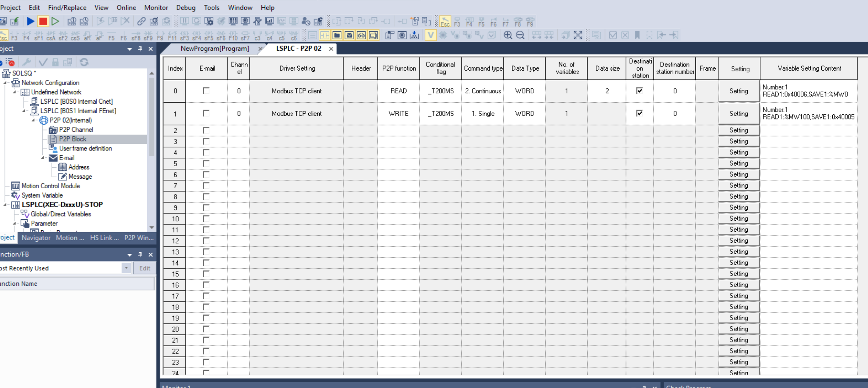The height and width of the screenshot is (388, 868).
Task: Click the chain-link Connect icon
Action: pyautogui.click(x=141, y=21)
